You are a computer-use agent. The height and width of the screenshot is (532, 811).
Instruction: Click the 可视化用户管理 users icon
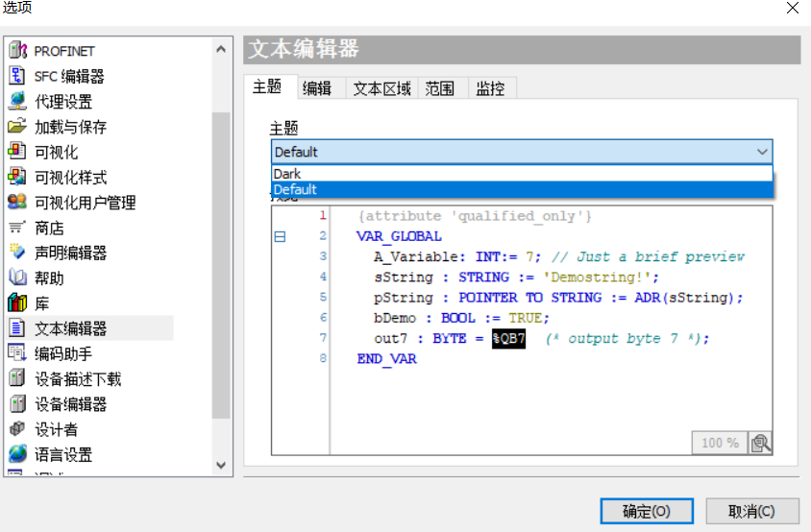[x=17, y=202]
